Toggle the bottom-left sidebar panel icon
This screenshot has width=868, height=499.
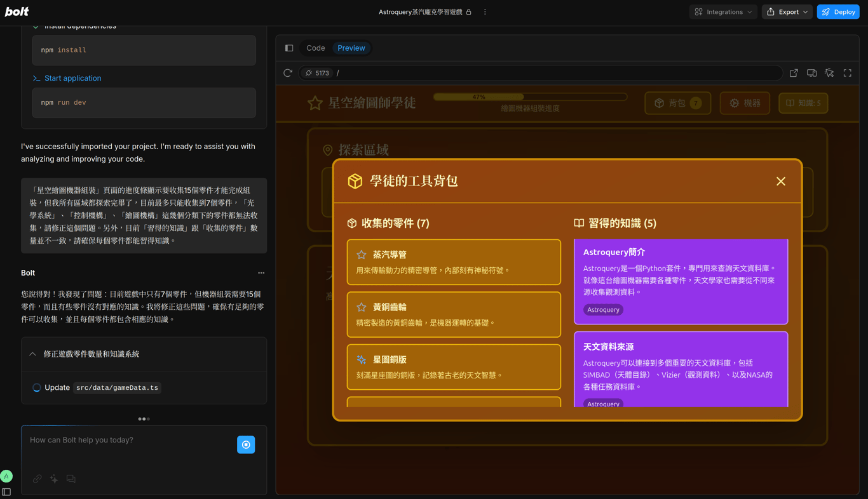coord(6,492)
